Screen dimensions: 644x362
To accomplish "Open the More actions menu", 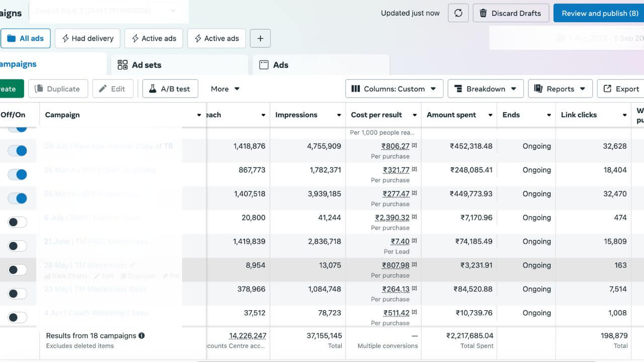I will [x=225, y=89].
